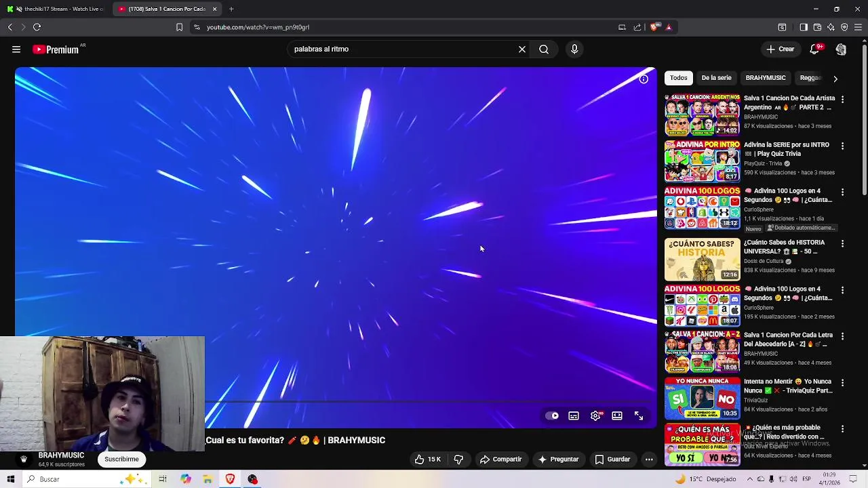Share this page from the address bar
The width and height of the screenshot is (868, 488).
coord(637,27)
